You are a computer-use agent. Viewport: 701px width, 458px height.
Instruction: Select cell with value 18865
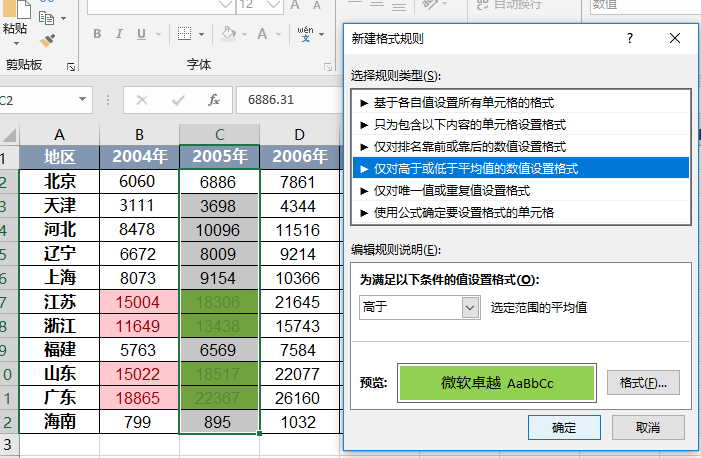pos(139,398)
